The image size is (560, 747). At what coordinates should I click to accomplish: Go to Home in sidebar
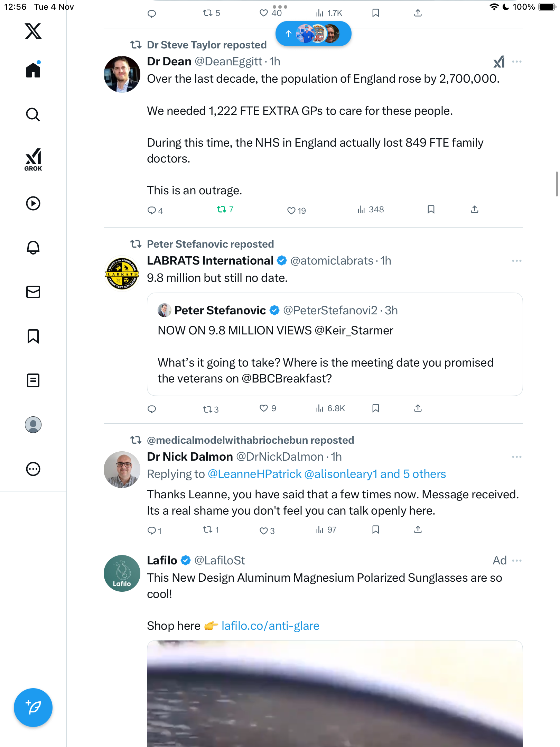pos(33,70)
